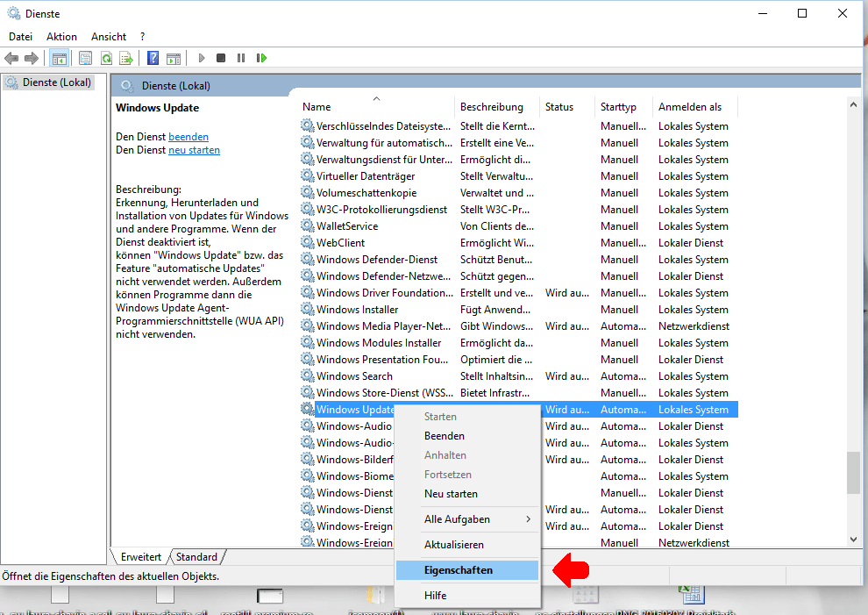868x615 pixels.
Task: Switch to the Erweitert tab
Action: coord(140,557)
